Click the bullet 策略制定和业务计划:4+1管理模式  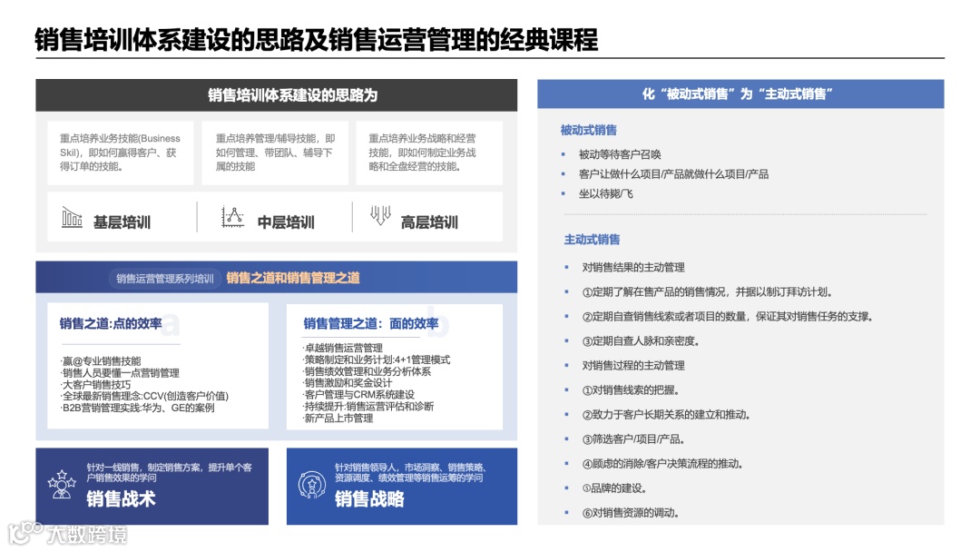pos(377,360)
